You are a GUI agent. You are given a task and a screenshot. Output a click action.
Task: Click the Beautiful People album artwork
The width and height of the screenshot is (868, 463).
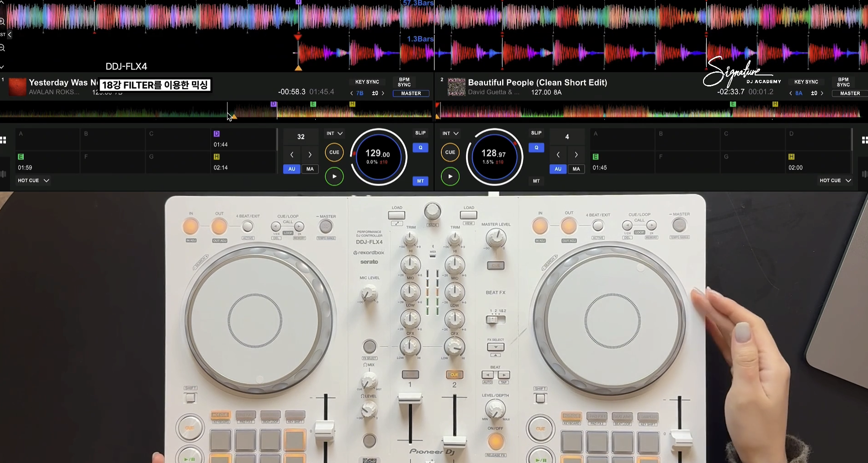[x=456, y=87]
